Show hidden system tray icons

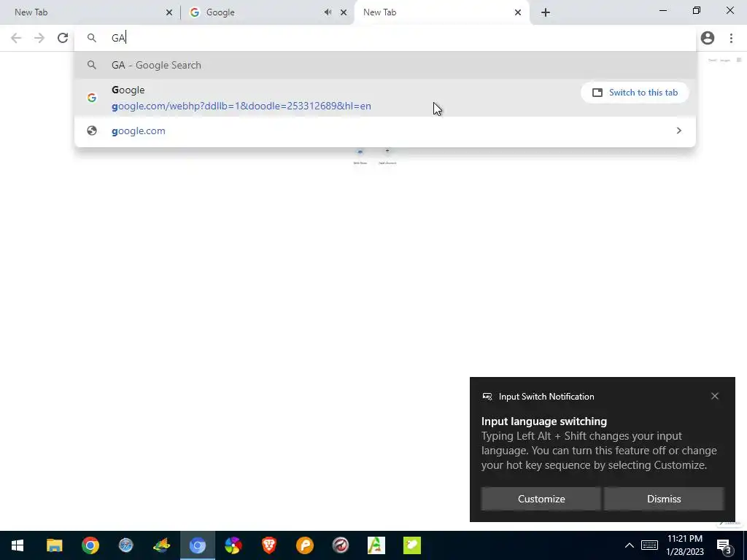[x=629, y=545]
